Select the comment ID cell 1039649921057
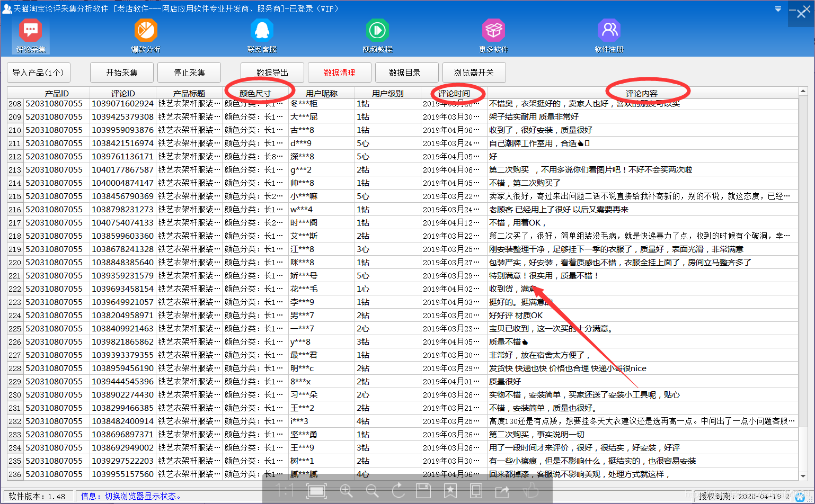Viewport: 815px width, 504px height. click(x=123, y=302)
